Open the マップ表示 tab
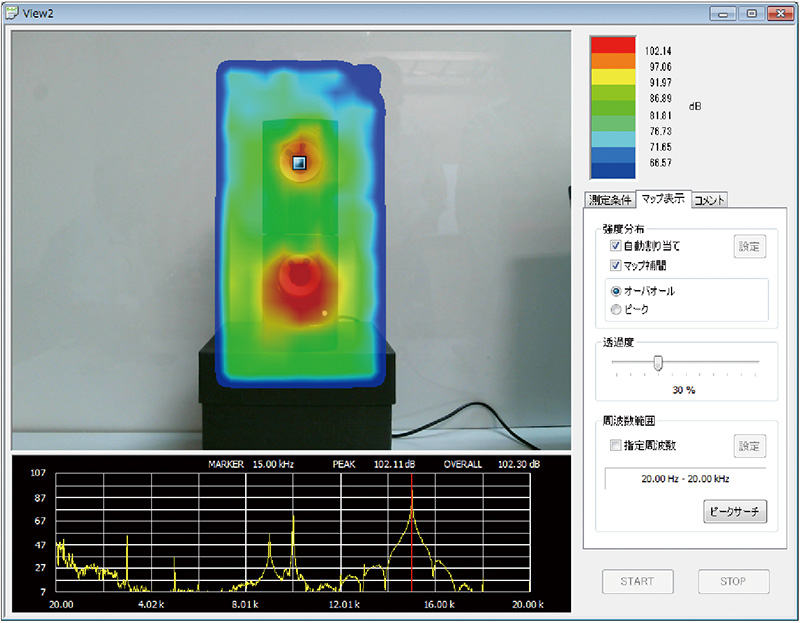The width and height of the screenshot is (800, 623). click(662, 199)
